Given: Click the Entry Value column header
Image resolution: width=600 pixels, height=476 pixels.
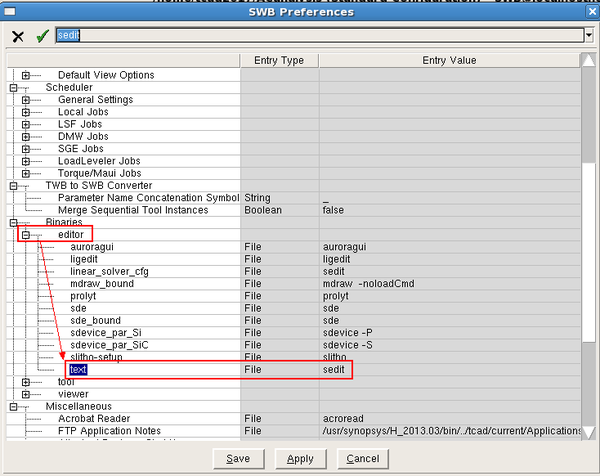Looking at the screenshot, I should click(x=449, y=60).
